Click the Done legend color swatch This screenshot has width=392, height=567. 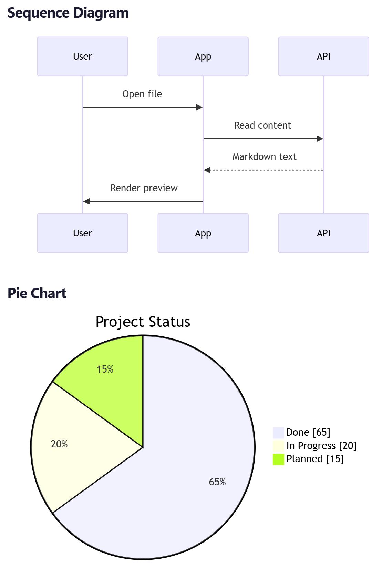(x=278, y=433)
